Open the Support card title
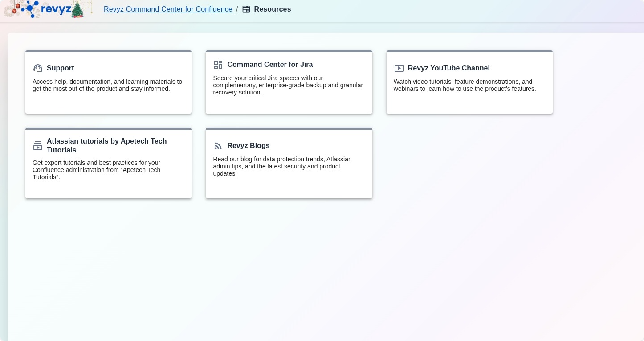Viewport: 644px width, 341px height. [x=60, y=68]
